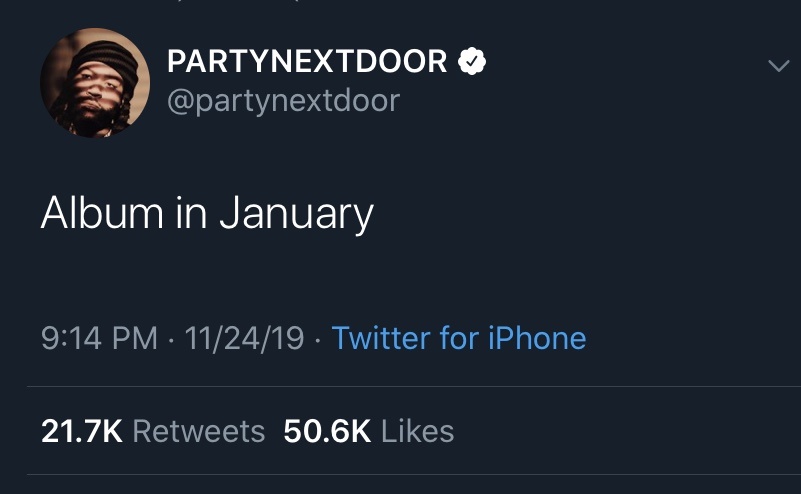Click the Retweets label
801x494 pixels.
click(199, 431)
